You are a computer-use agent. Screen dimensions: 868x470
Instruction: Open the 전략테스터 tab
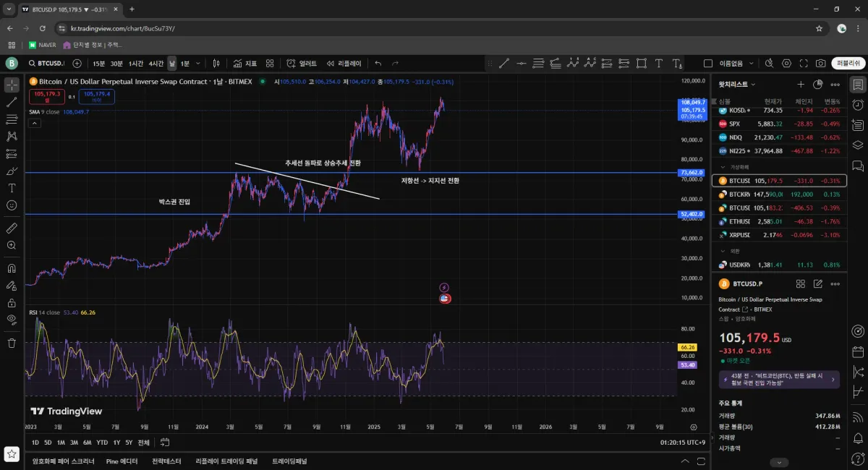pos(166,461)
